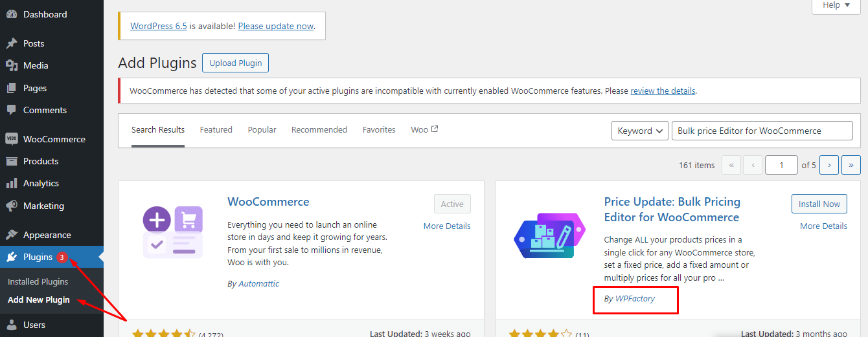Image resolution: width=868 pixels, height=337 pixels.
Task: Click the current page number field
Action: coord(781,165)
